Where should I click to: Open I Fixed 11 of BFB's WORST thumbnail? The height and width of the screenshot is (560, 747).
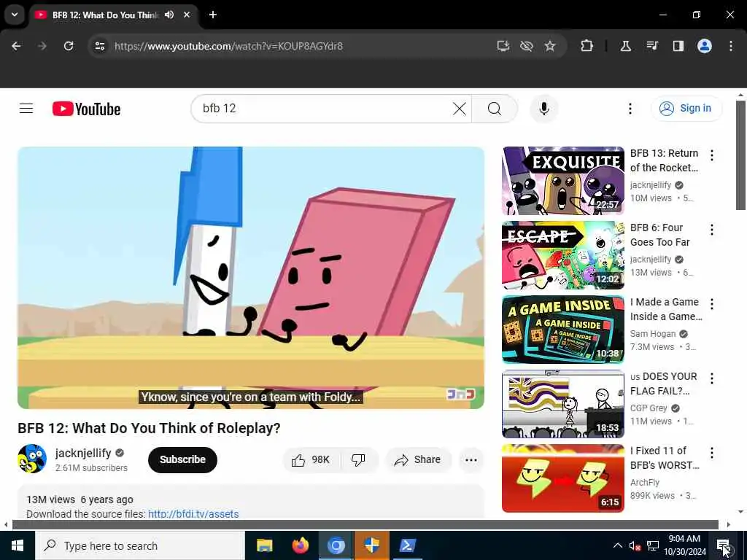(x=562, y=478)
